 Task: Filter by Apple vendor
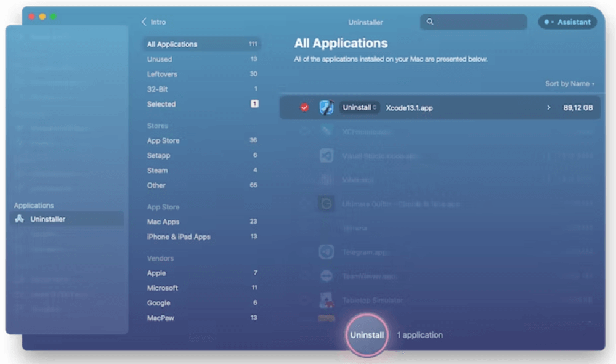click(x=201, y=272)
